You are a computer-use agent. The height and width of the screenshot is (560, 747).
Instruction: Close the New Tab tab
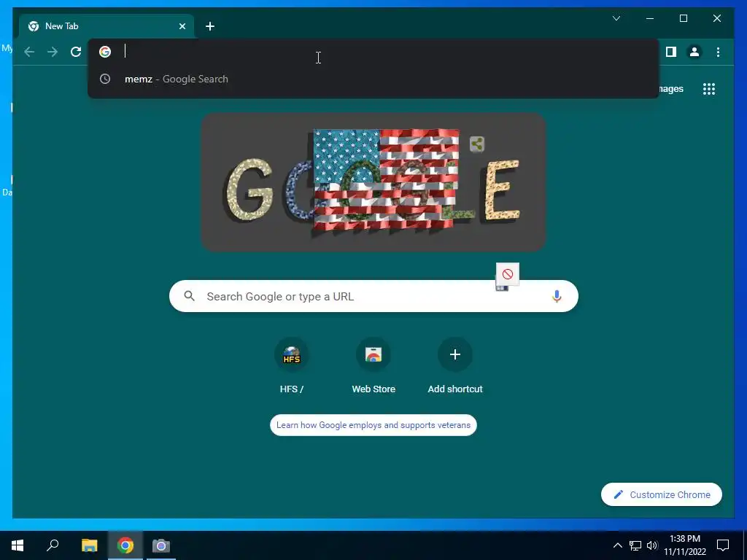coord(182,26)
